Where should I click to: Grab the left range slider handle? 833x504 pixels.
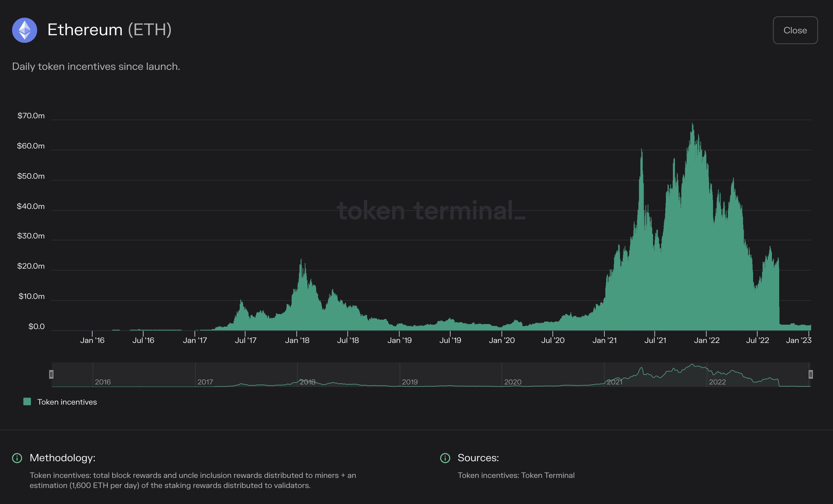click(51, 374)
